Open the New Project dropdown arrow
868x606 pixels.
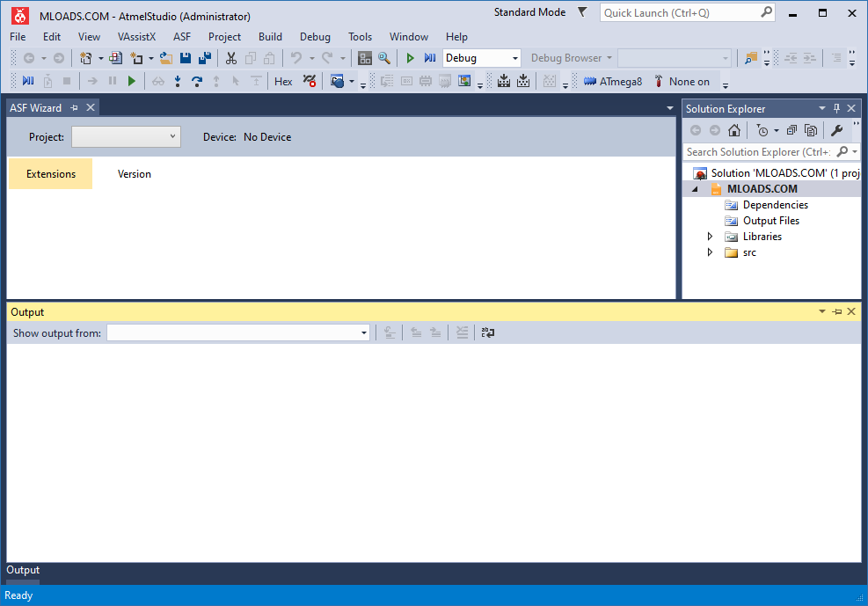[101, 58]
